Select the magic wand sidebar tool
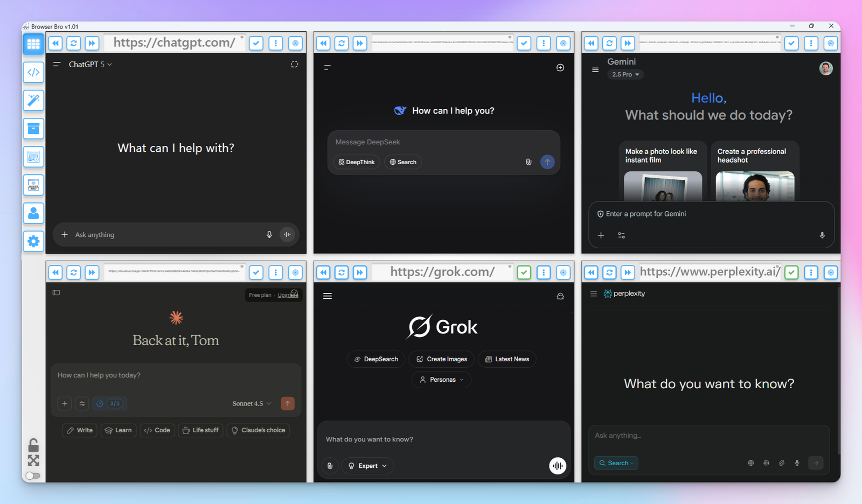This screenshot has height=504, width=862. click(33, 100)
